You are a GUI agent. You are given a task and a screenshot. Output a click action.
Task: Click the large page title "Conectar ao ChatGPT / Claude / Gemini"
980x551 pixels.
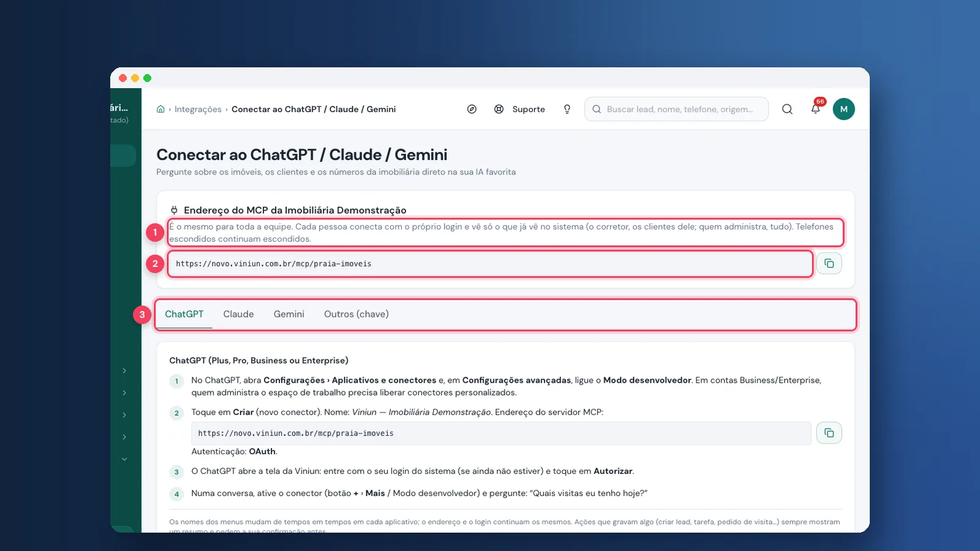pos(302,155)
